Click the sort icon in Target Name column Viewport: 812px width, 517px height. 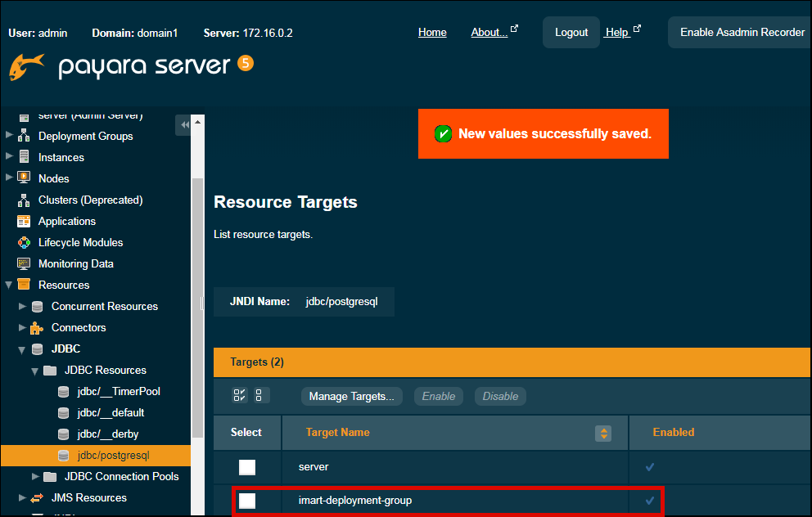(x=603, y=433)
